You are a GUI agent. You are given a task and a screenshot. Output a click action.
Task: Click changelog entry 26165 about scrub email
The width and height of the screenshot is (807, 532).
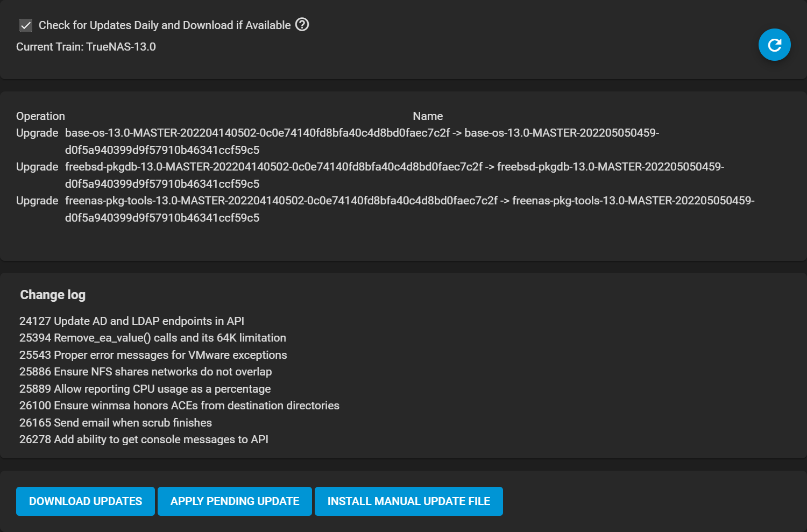point(116,423)
